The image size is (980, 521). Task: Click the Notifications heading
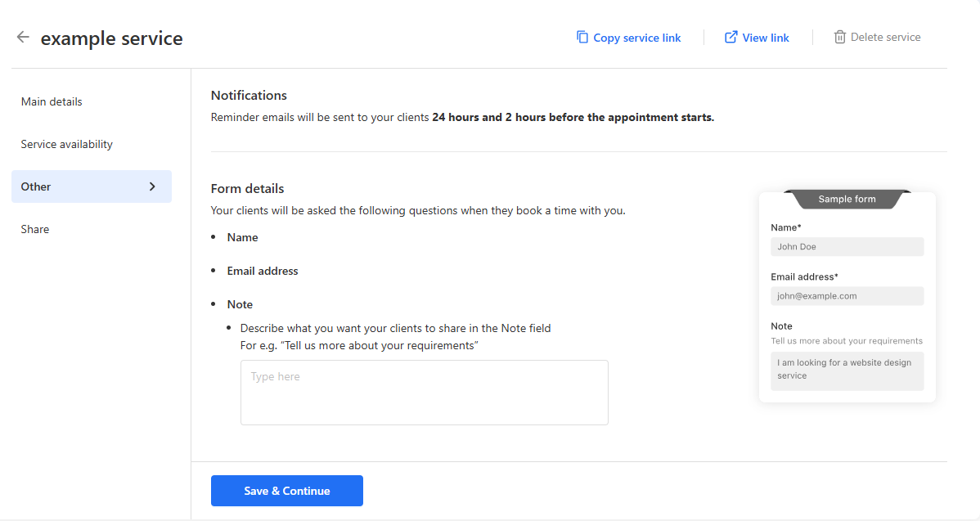pos(249,95)
